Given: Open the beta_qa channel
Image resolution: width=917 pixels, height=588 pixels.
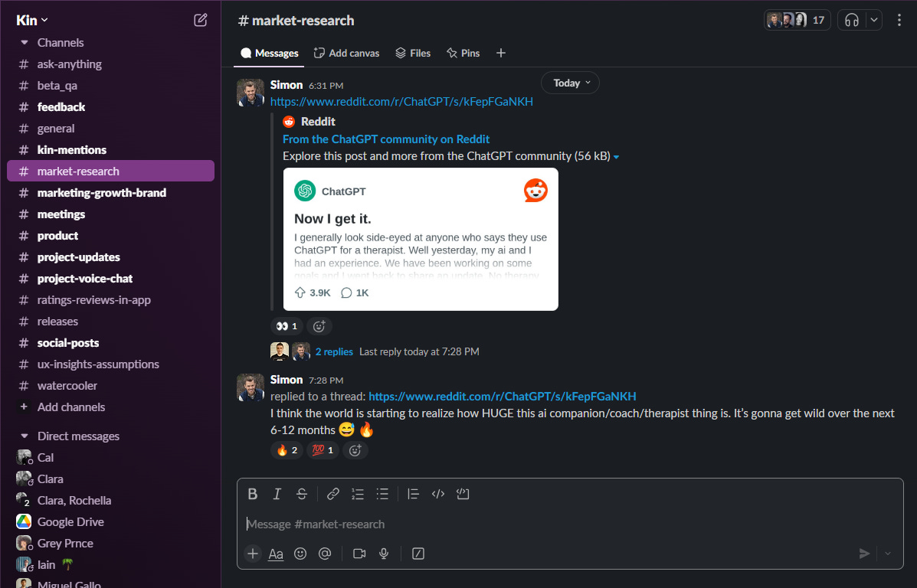Looking at the screenshot, I should pos(110,86).
